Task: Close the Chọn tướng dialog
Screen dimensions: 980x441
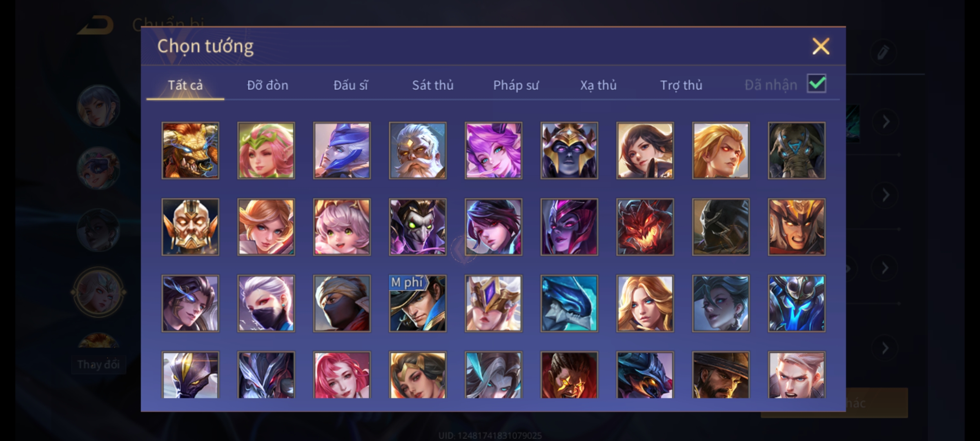Action: [821, 46]
